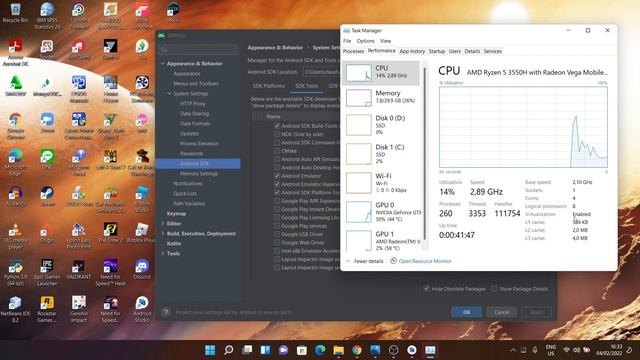Screen dimensions: 640x360
Task: Expand the Build, Execution, Deployment node
Action: [x=162, y=233]
